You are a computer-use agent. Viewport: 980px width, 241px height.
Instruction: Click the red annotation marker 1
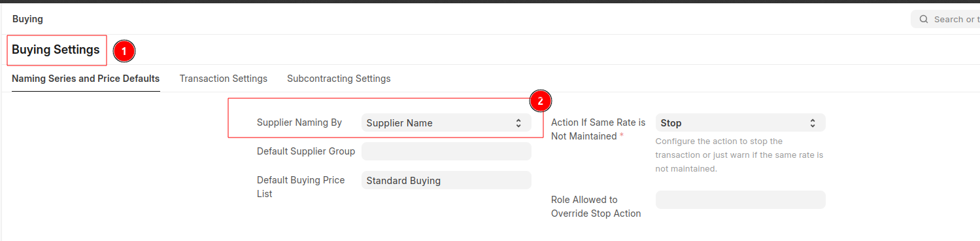[124, 51]
